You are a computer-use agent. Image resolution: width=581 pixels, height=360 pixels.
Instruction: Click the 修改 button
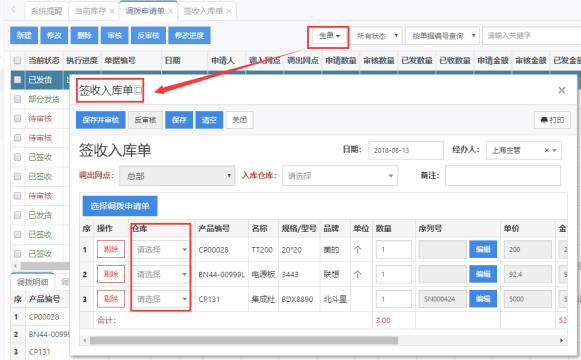(54, 36)
